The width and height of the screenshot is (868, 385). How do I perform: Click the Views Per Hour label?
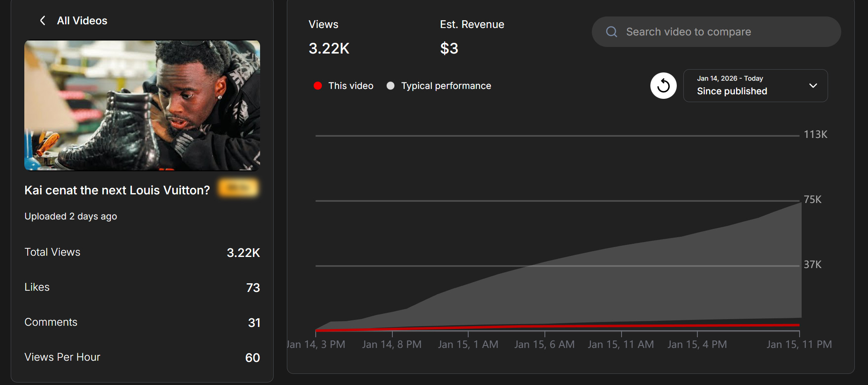[62, 357]
